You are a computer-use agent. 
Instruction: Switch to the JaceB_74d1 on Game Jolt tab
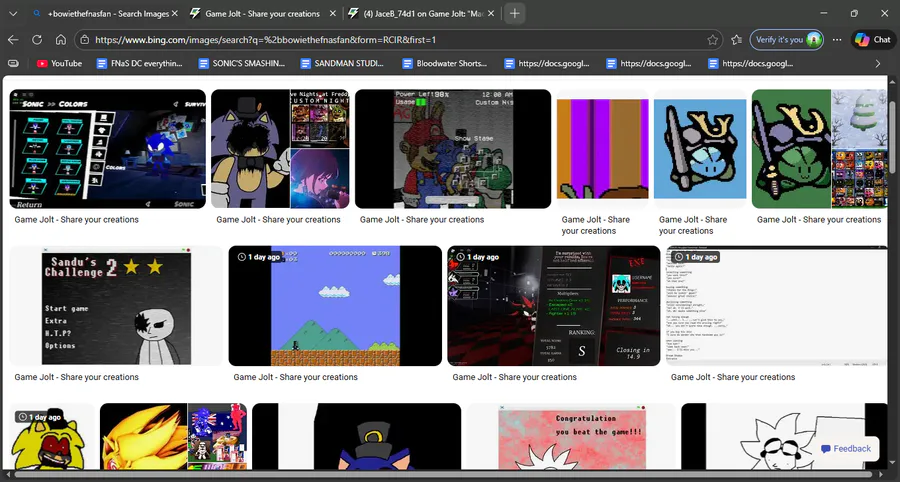(x=421, y=13)
